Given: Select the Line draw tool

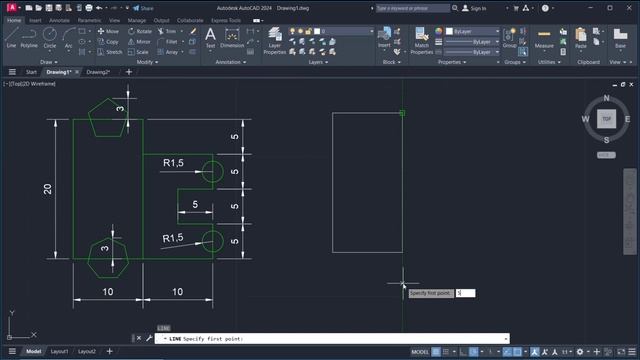Looking at the screenshot, I should click(x=11, y=38).
